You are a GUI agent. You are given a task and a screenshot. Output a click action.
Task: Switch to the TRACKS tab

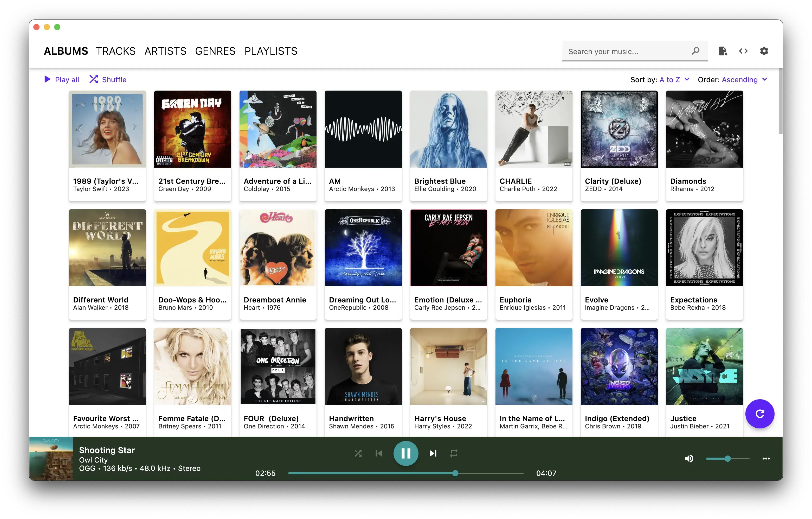[116, 51]
